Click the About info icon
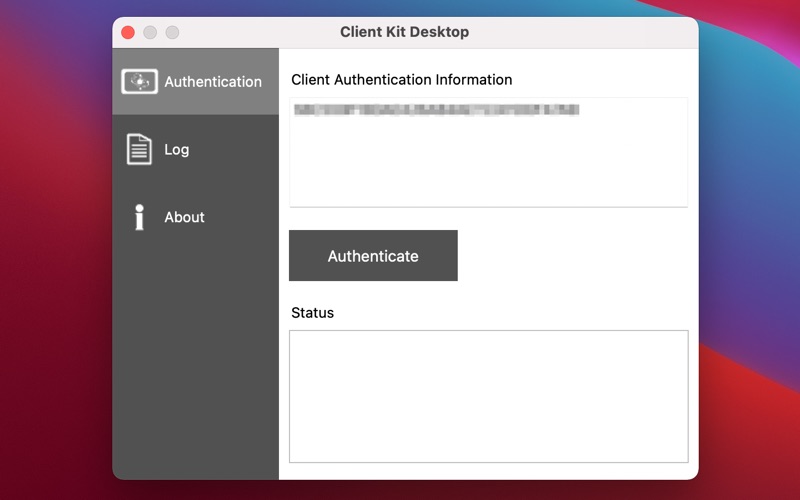This screenshot has width=800, height=500. (139, 217)
